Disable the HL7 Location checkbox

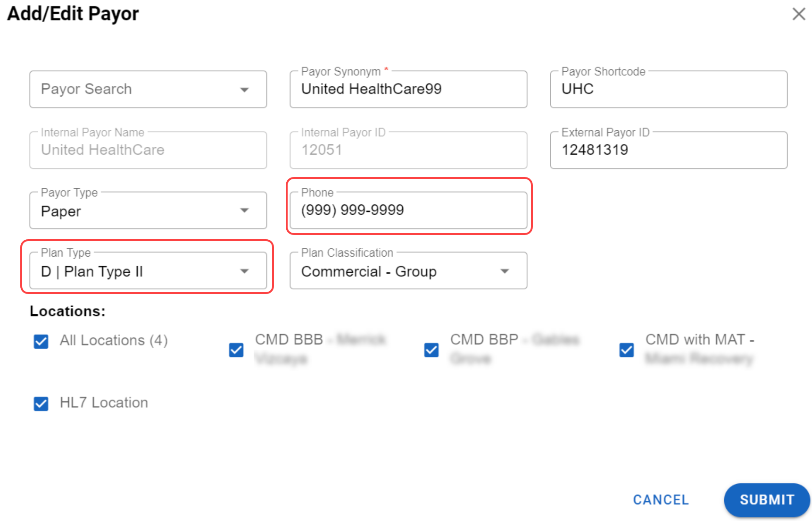click(x=41, y=403)
